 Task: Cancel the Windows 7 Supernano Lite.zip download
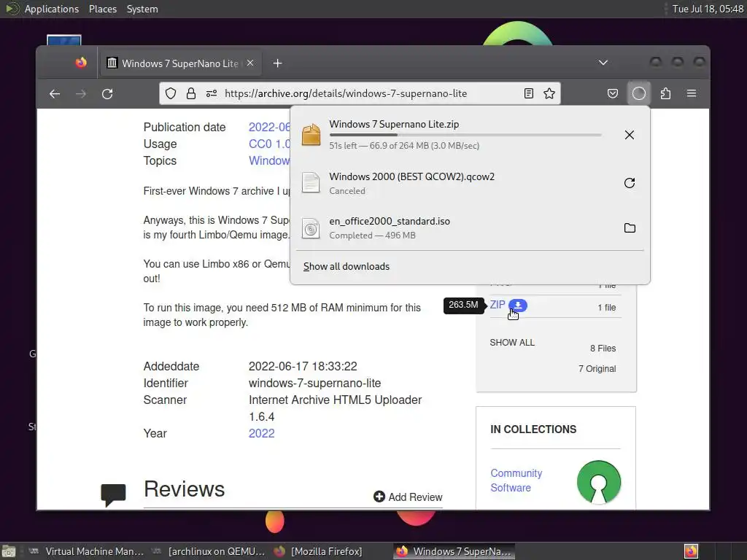click(630, 135)
